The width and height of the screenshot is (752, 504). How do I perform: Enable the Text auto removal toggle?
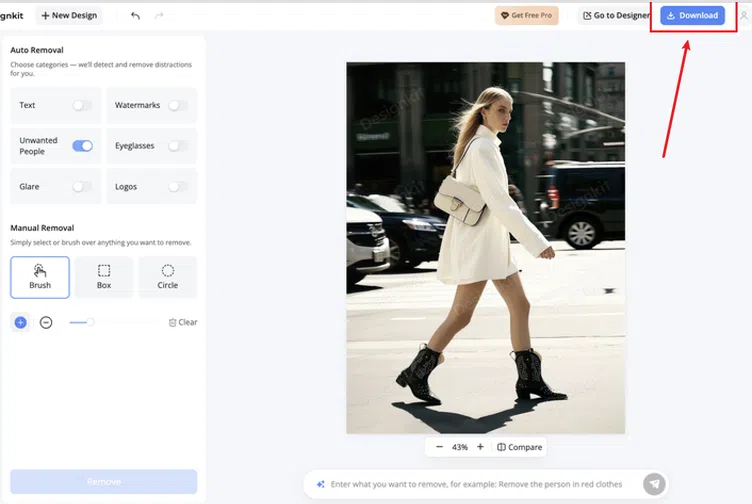[x=82, y=105]
